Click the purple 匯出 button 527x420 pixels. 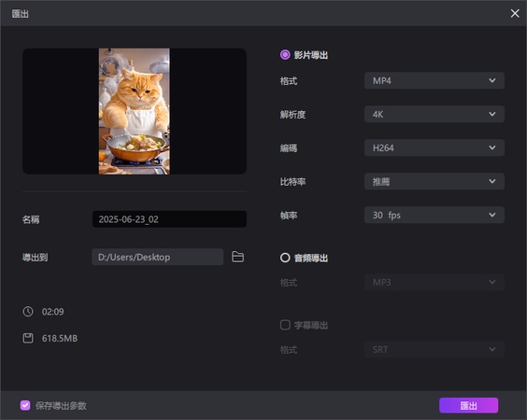click(x=468, y=405)
